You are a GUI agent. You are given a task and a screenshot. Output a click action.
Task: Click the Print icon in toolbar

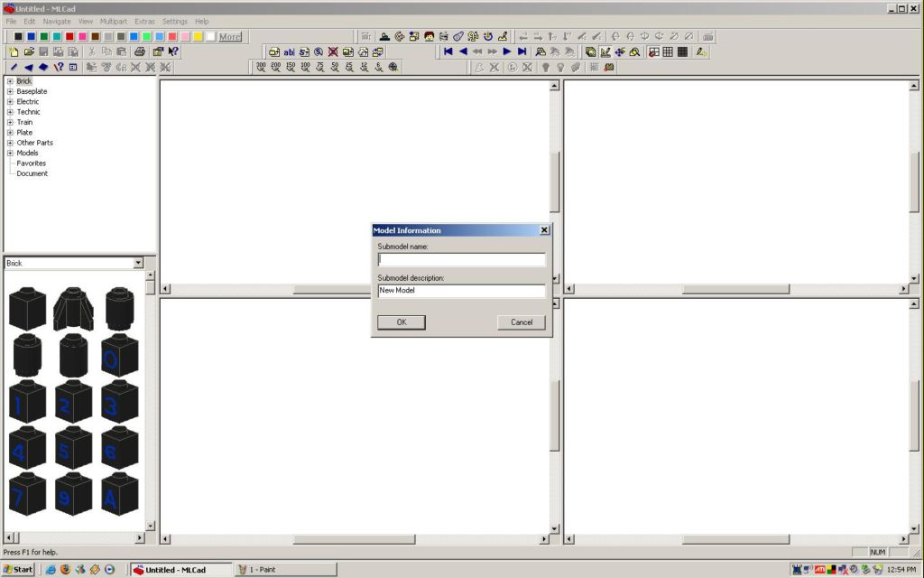pos(140,52)
